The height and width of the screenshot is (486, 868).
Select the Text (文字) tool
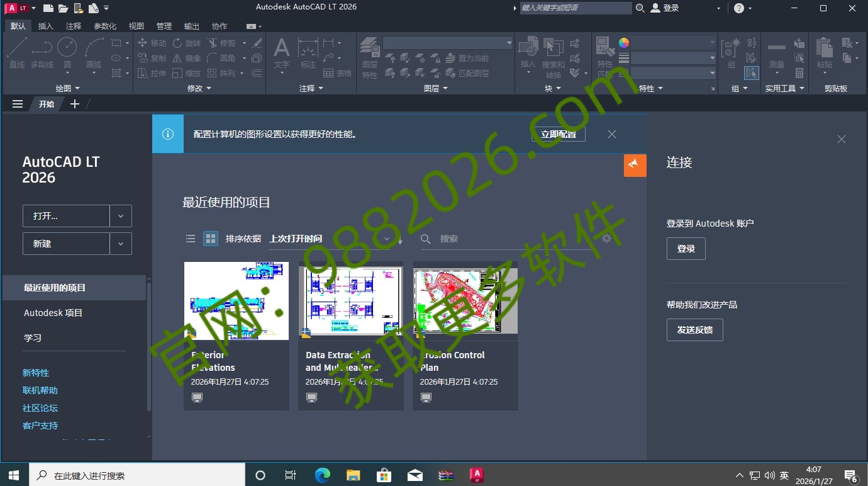[x=282, y=53]
